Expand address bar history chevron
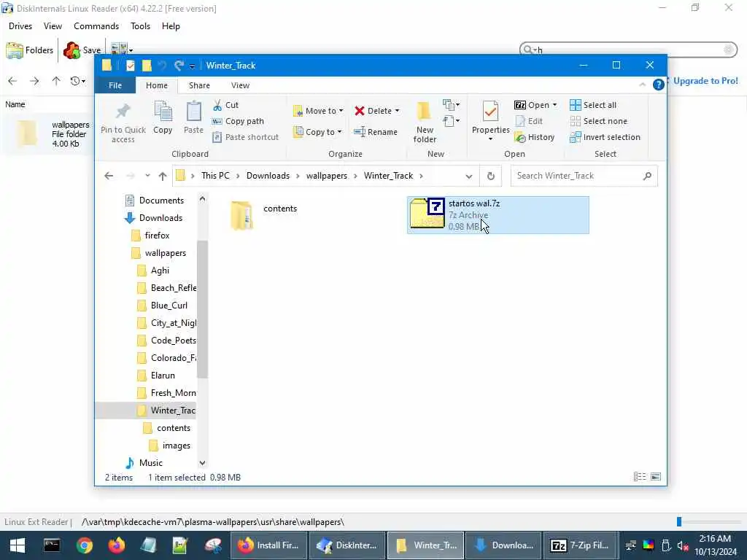This screenshot has width=747, height=560. tap(469, 176)
